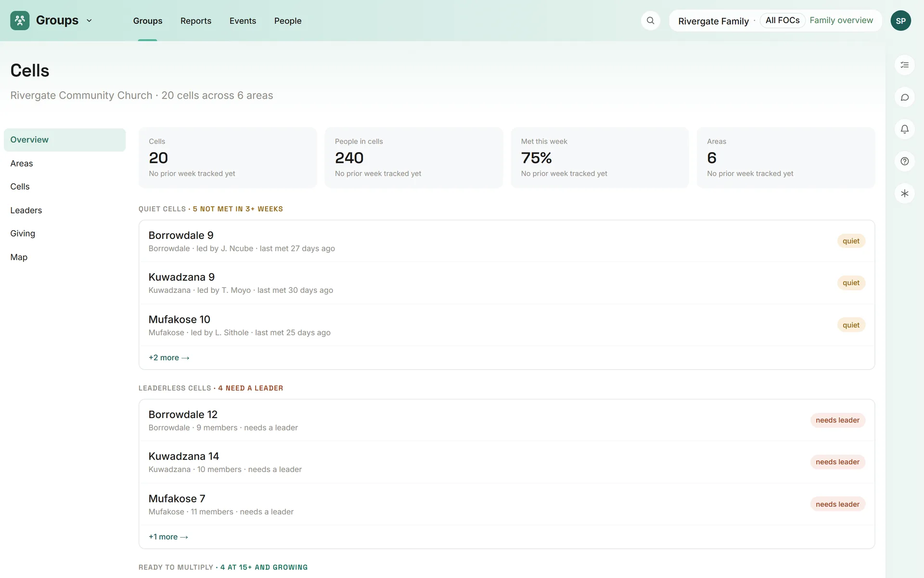Click the Groups app logo icon
This screenshot has width=924, height=578.
[20, 21]
